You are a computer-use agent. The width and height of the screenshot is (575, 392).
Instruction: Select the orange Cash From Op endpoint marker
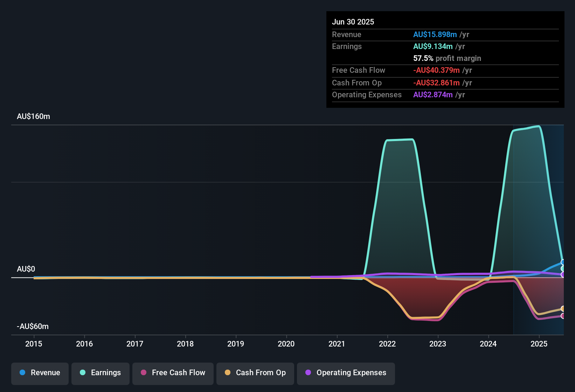(563, 309)
